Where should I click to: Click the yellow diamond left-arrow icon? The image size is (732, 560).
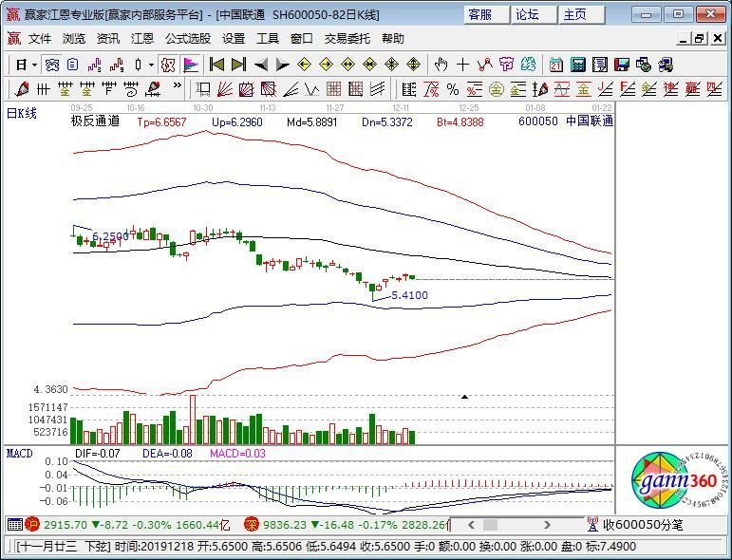[305, 65]
